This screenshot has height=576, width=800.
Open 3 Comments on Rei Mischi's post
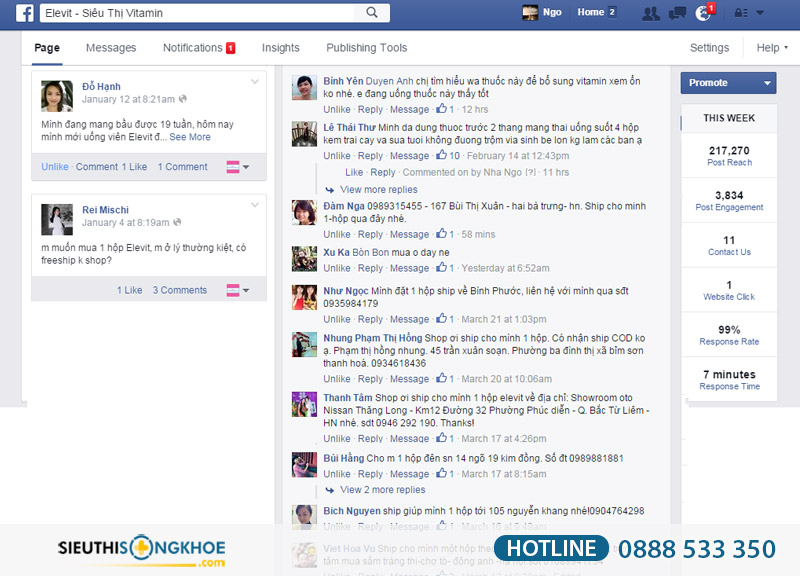tap(180, 290)
